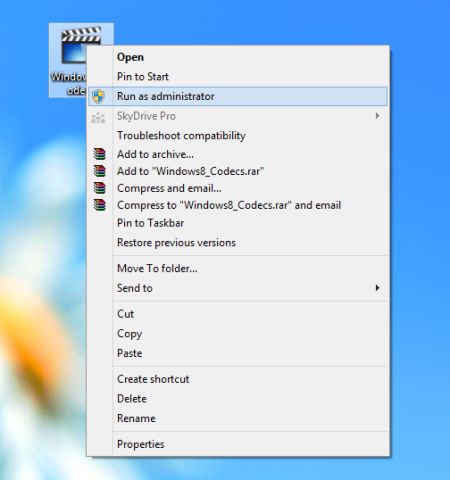Viewport: 450px width, 480px height.
Task: Select Pin to Start
Action: click(238, 77)
